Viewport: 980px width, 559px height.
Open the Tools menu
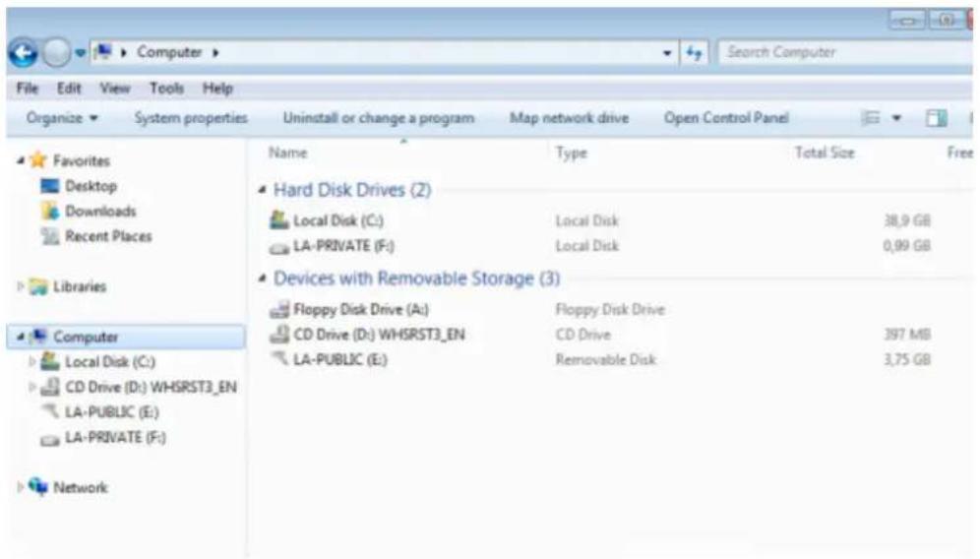(166, 89)
